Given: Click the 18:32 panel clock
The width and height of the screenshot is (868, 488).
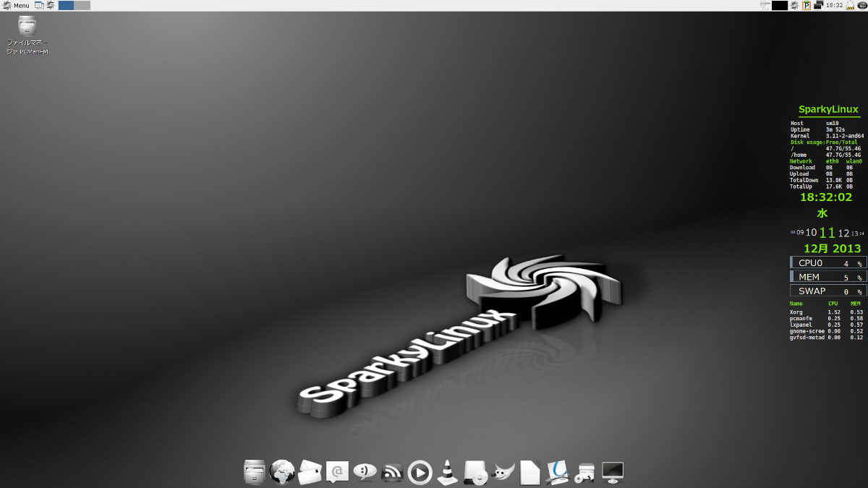Looking at the screenshot, I should coord(834,5).
